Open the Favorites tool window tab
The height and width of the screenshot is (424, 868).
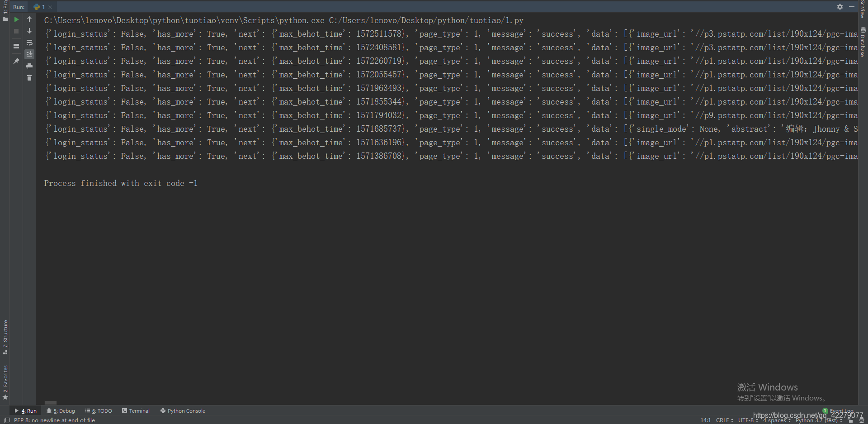(x=5, y=382)
